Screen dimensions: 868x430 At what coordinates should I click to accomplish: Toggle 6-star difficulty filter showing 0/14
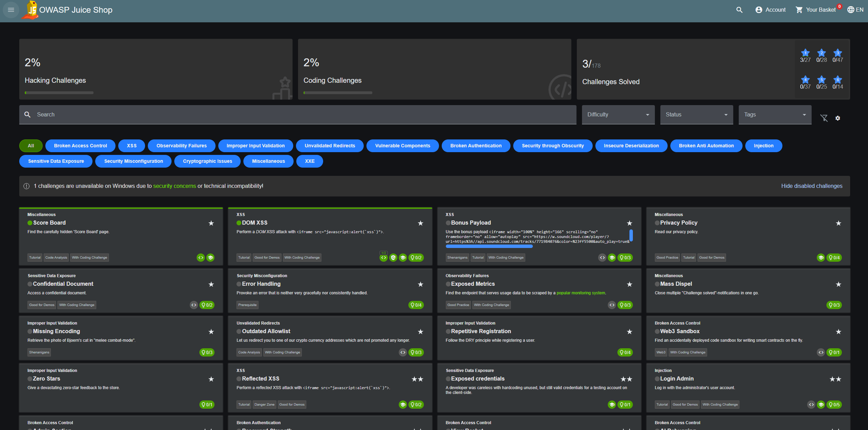(838, 82)
